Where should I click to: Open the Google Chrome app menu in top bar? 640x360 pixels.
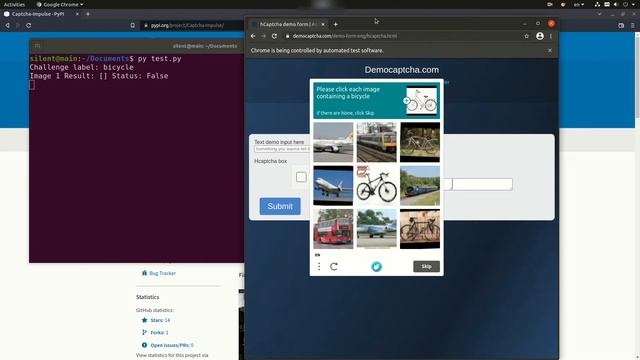pos(60,4)
